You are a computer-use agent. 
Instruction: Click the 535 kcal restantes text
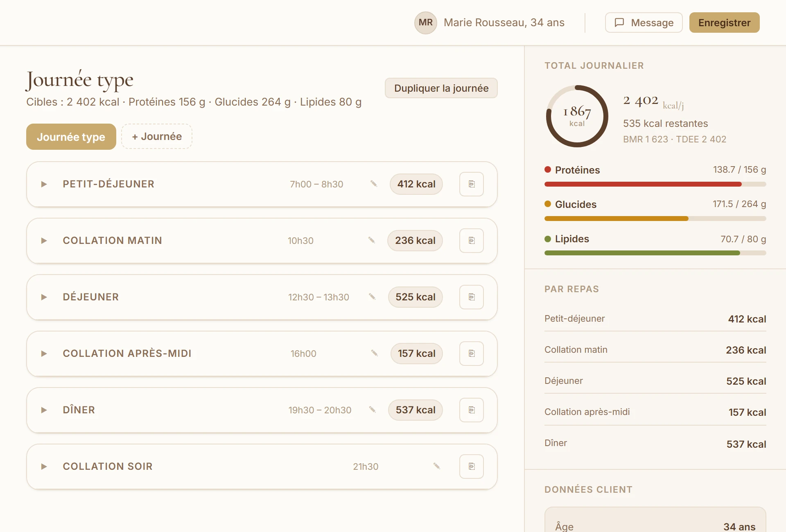665,123
